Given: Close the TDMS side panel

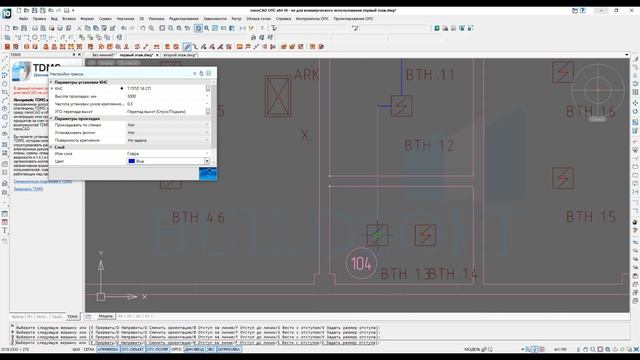Looking at the screenshot, I should pos(80,54).
